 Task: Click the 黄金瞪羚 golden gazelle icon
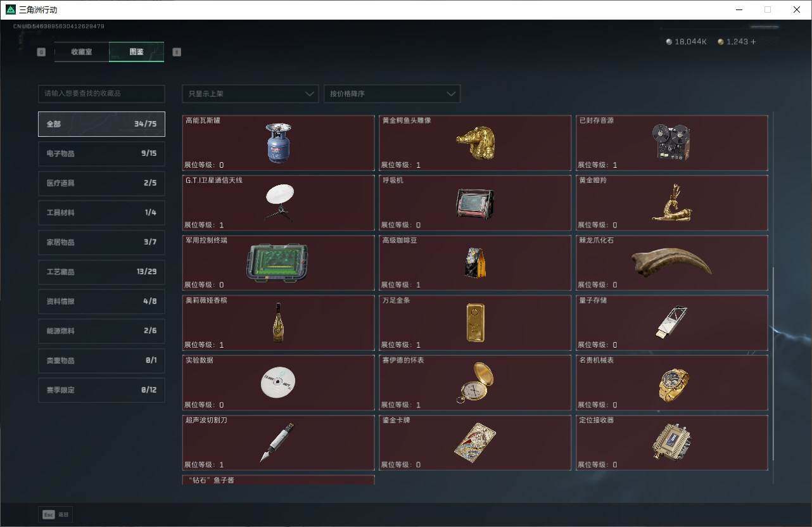(671, 203)
